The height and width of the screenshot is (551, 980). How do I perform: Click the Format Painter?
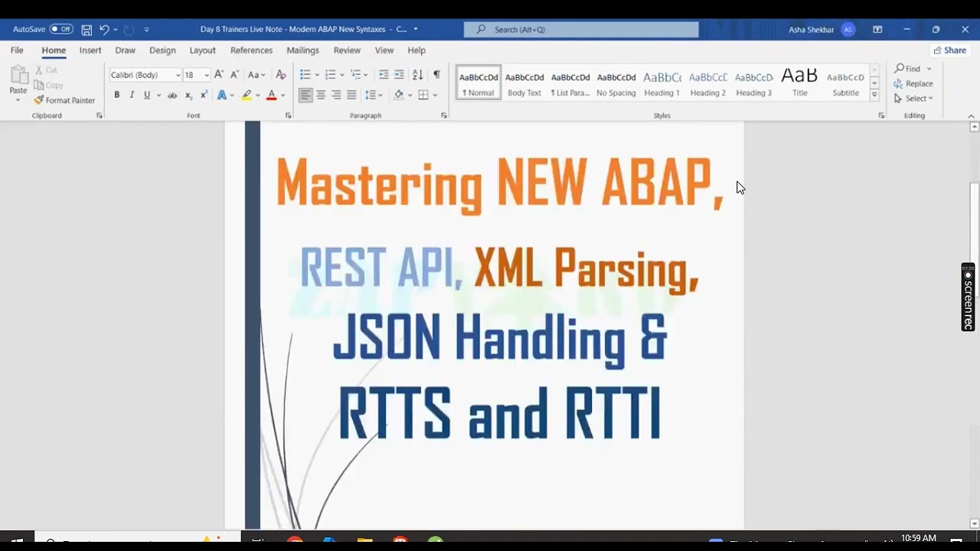pos(64,100)
